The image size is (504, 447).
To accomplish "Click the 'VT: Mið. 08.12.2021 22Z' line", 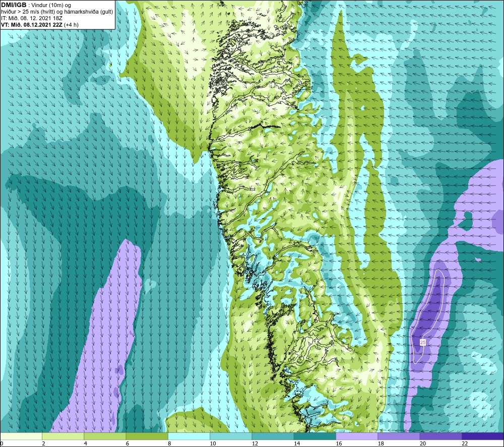I will pyautogui.click(x=32, y=25).
